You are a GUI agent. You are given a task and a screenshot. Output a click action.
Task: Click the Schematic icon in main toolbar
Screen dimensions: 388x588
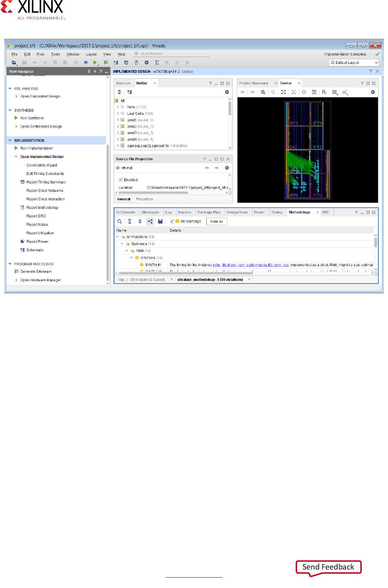click(x=116, y=62)
